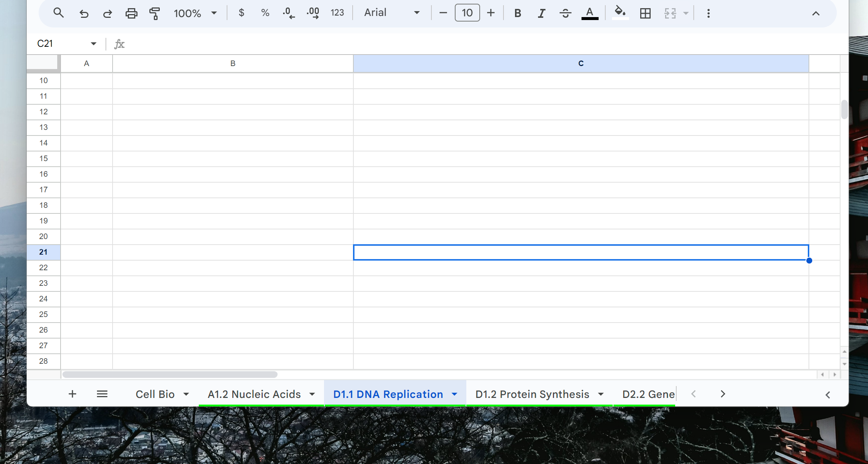This screenshot has width=868, height=464.
Task: Open the borders grid icon
Action: [x=645, y=13]
